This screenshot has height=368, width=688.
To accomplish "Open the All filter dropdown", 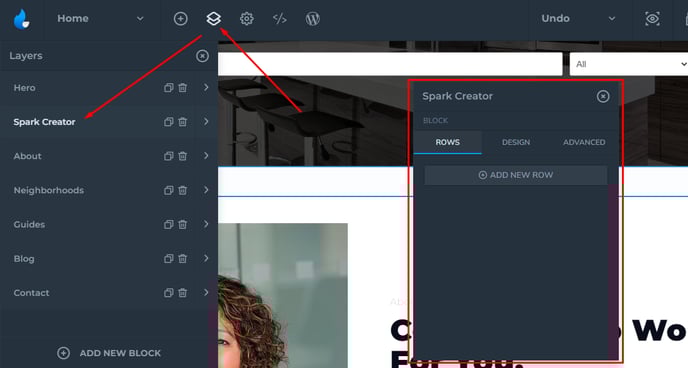I will pos(629,64).
